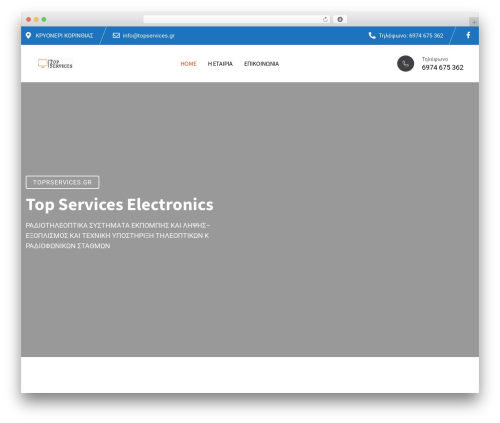Open the HOME menu item
This screenshot has width=500, height=423.
tap(188, 64)
